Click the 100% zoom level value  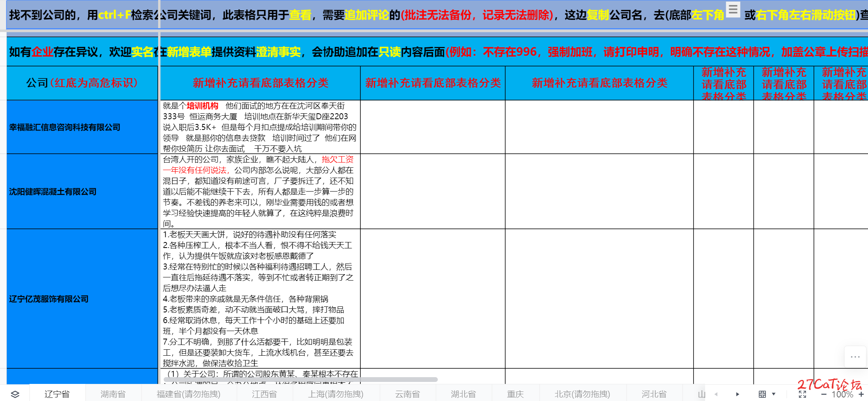point(842,394)
